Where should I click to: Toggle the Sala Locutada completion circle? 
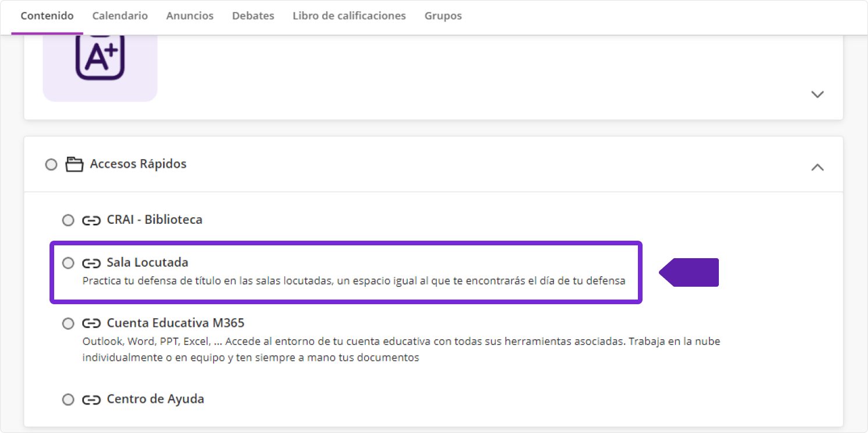[x=68, y=263]
